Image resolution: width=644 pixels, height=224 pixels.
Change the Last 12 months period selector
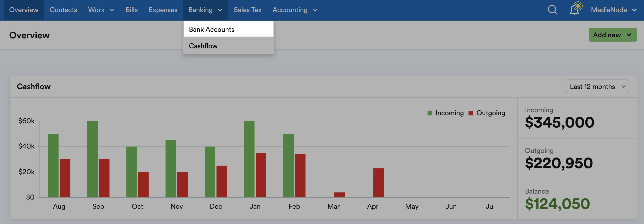[597, 86]
